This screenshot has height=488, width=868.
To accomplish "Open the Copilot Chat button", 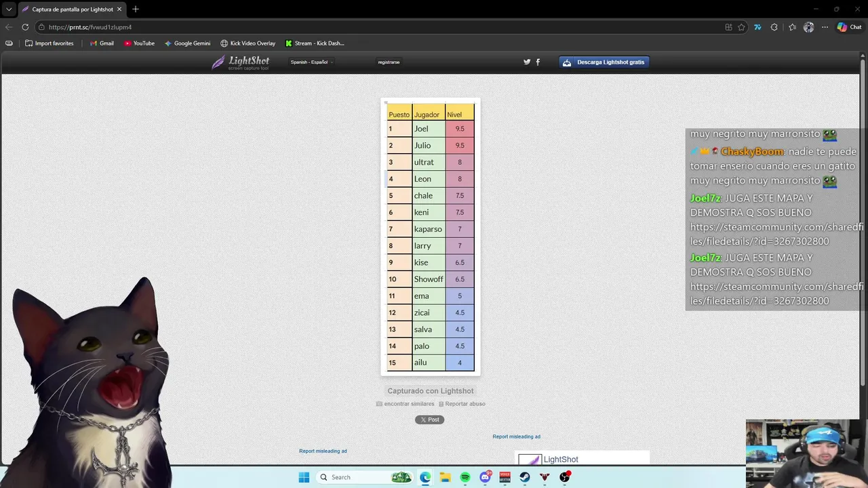I will pyautogui.click(x=849, y=27).
